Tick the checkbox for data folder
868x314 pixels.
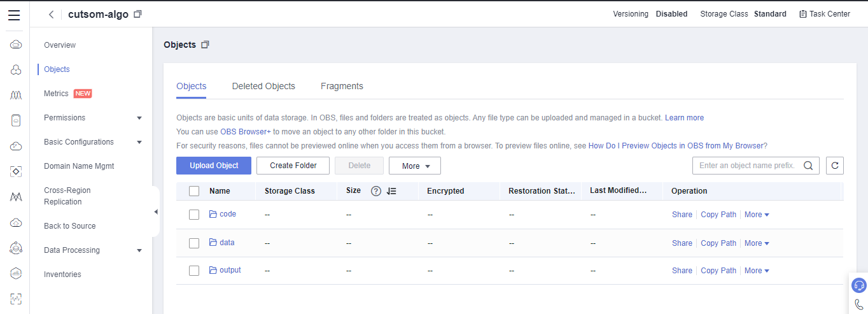pyautogui.click(x=194, y=243)
